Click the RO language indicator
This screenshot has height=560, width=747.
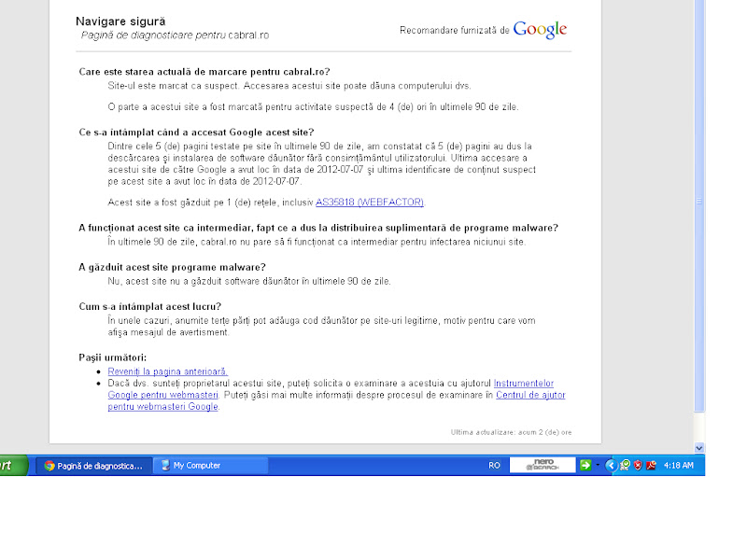pos(494,466)
